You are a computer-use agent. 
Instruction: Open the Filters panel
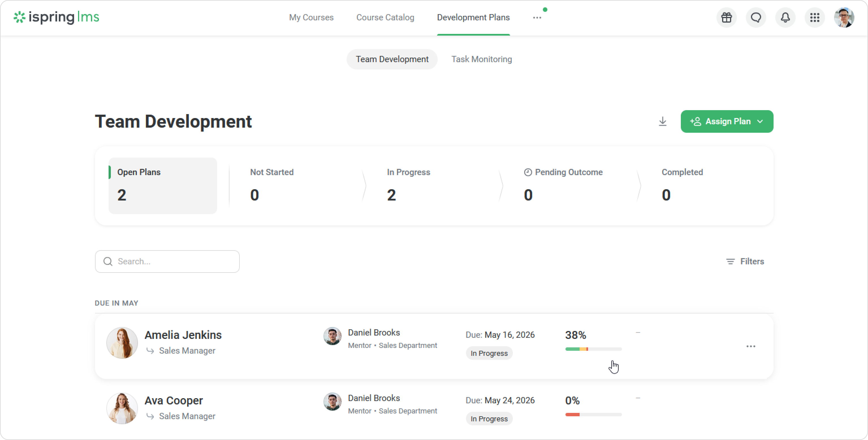[x=745, y=262]
